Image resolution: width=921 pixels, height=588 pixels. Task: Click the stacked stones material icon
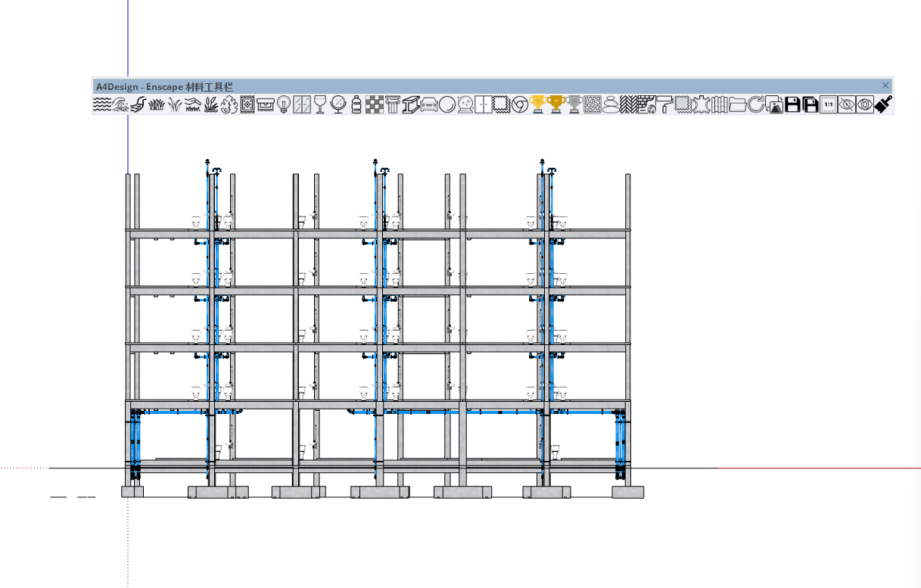(x=611, y=104)
